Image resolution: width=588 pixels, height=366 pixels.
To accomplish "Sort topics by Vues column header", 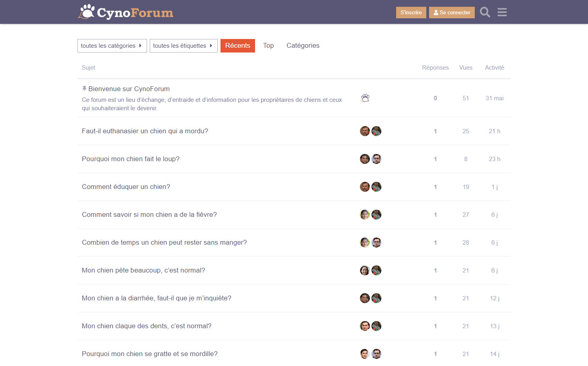I will tap(466, 68).
